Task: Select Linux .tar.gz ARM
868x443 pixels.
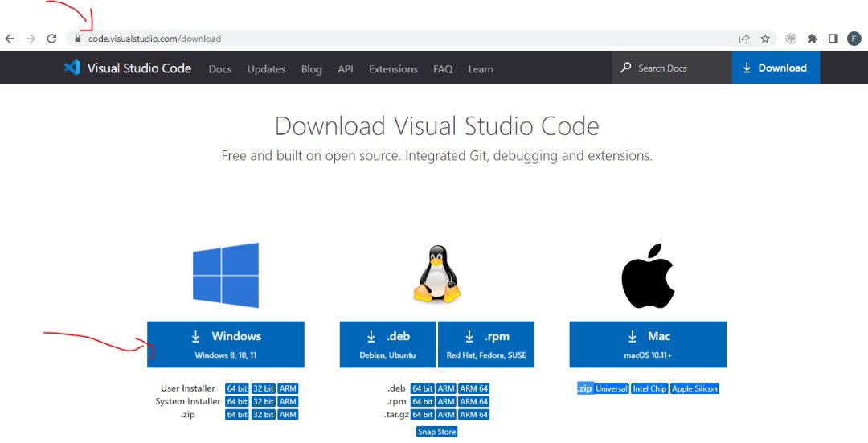Action: 446,415
